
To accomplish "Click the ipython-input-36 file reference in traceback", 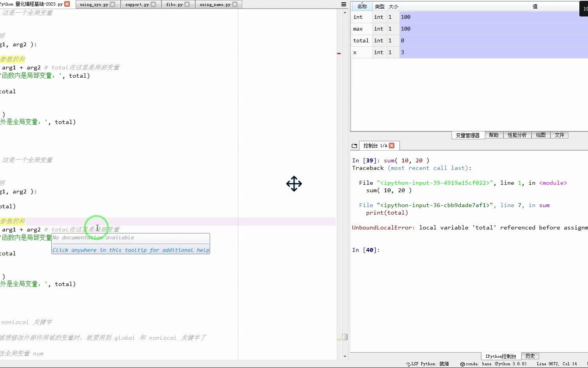I will (435, 205).
